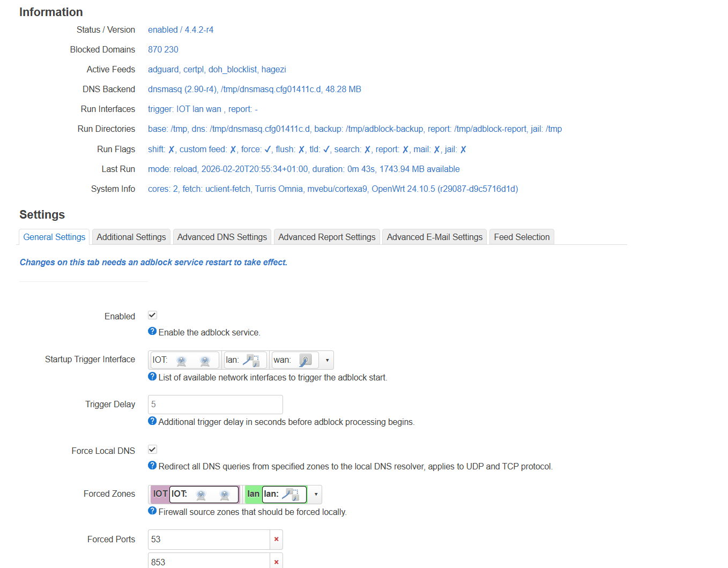Open the Advanced DNS Settings tab

pyautogui.click(x=222, y=237)
